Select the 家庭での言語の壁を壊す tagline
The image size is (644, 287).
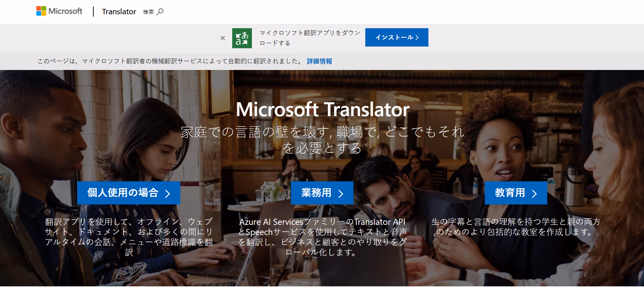(x=322, y=140)
